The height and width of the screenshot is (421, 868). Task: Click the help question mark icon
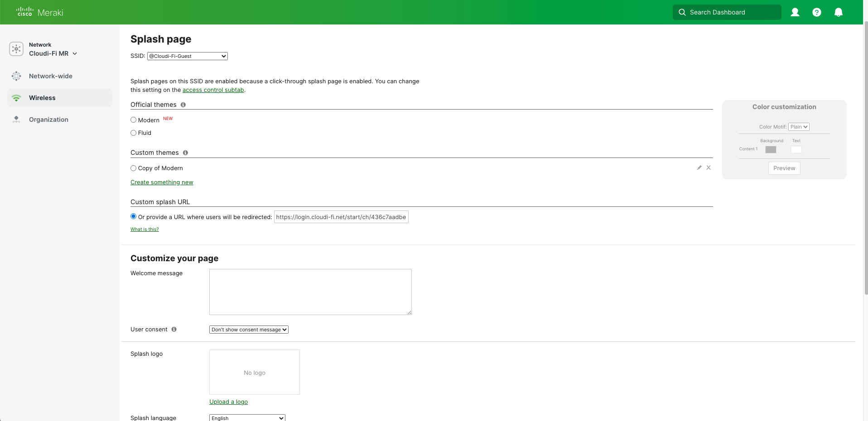pyautogui.click(x=817, y=12)
